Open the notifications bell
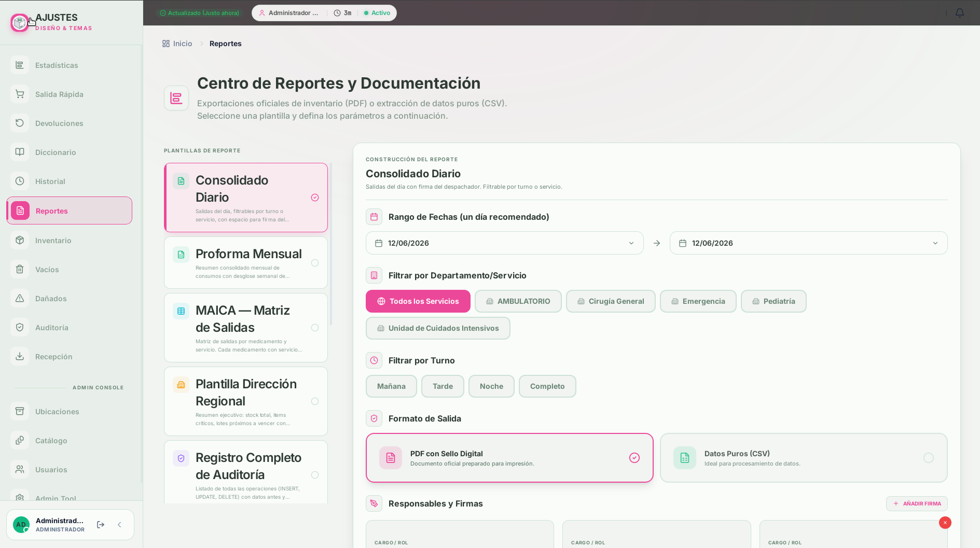The width and height of the screenshot is (980, 548). point(960,13)
